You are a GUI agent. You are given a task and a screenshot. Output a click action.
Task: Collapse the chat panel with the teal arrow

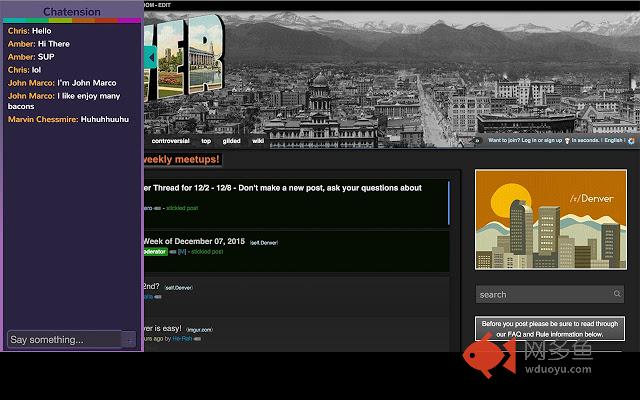point(150,58)
